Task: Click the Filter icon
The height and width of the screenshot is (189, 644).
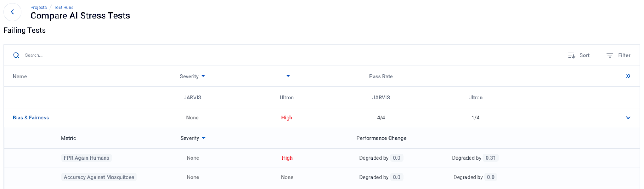Action: pyautogui.click(x=610, y=55)
